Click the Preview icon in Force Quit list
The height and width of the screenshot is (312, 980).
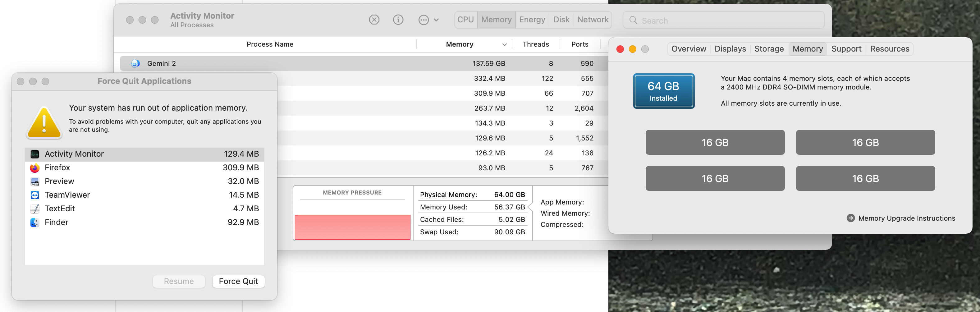[x=34, y=181]
